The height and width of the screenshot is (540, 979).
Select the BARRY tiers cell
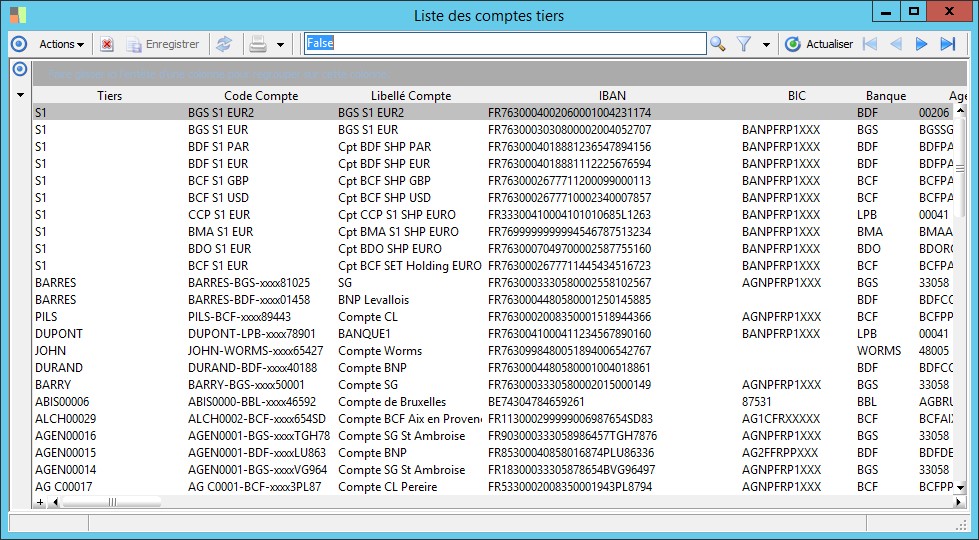coord(109,385)
